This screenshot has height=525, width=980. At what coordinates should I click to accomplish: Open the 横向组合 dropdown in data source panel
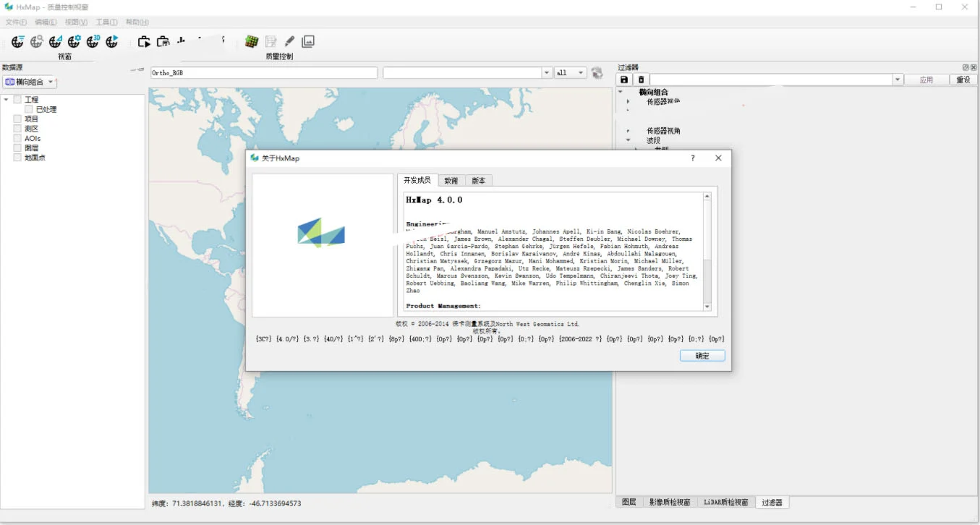[30, 82]
